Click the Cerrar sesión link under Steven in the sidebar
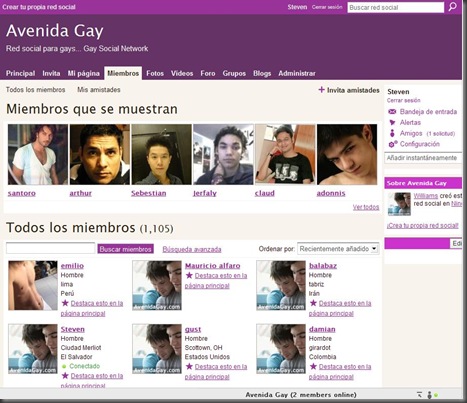This screenshot has height=403, width=467. [x=404, y=100]
